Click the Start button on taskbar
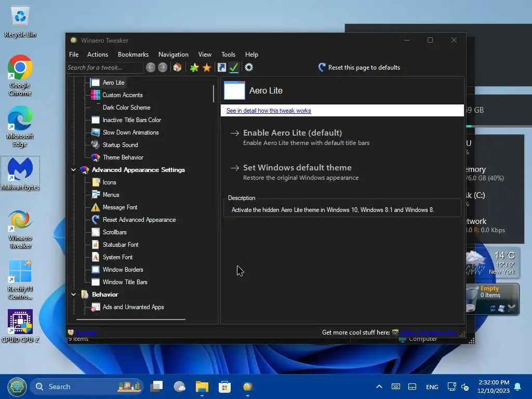 [17, 387]
